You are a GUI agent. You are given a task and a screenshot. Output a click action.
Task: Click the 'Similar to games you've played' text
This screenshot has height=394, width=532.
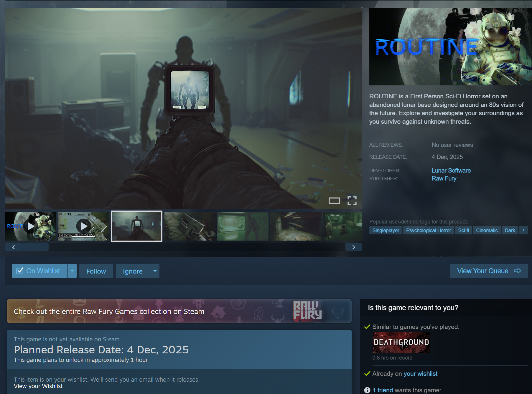pyautogui.click(x=416, y=327)
